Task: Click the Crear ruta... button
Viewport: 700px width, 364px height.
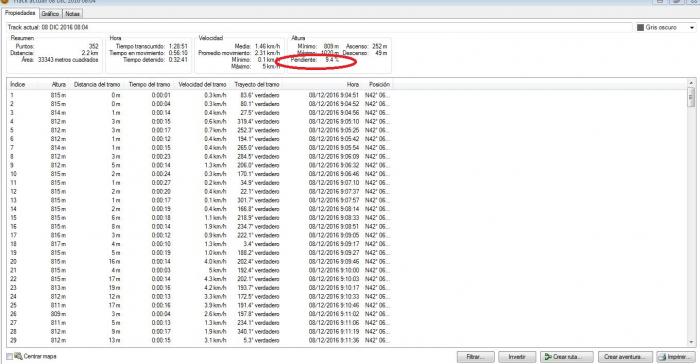Action: [567, 357]
